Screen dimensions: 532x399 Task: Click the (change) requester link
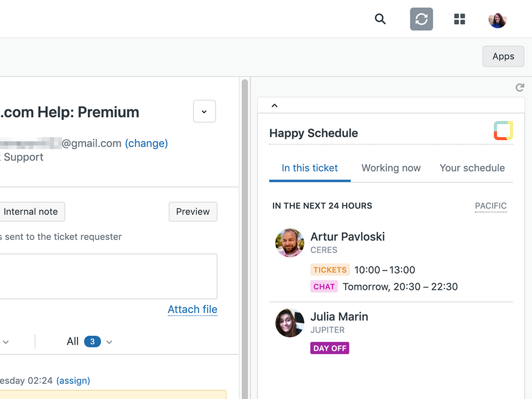coord(147,143)
